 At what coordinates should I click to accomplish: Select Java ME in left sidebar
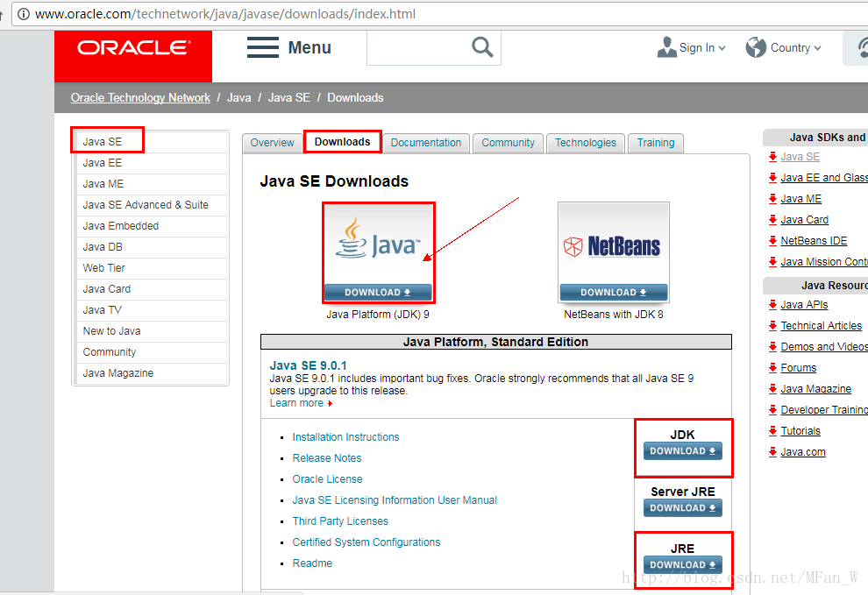pos(150,184)
